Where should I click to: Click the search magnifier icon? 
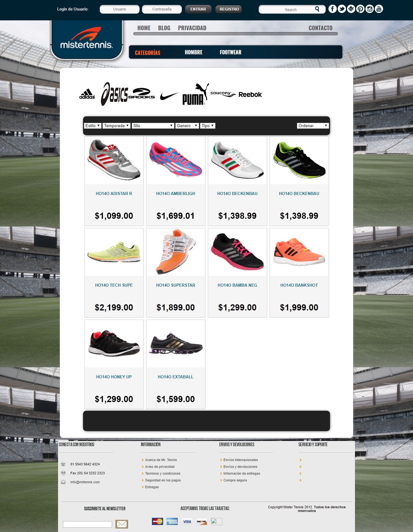pos(317,9)
